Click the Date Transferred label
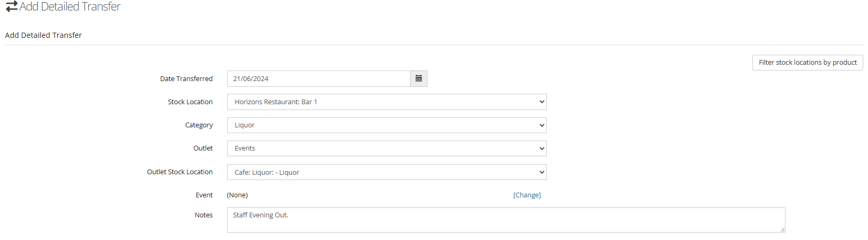This screenshot has width=868, height=240. click(186, 78)
